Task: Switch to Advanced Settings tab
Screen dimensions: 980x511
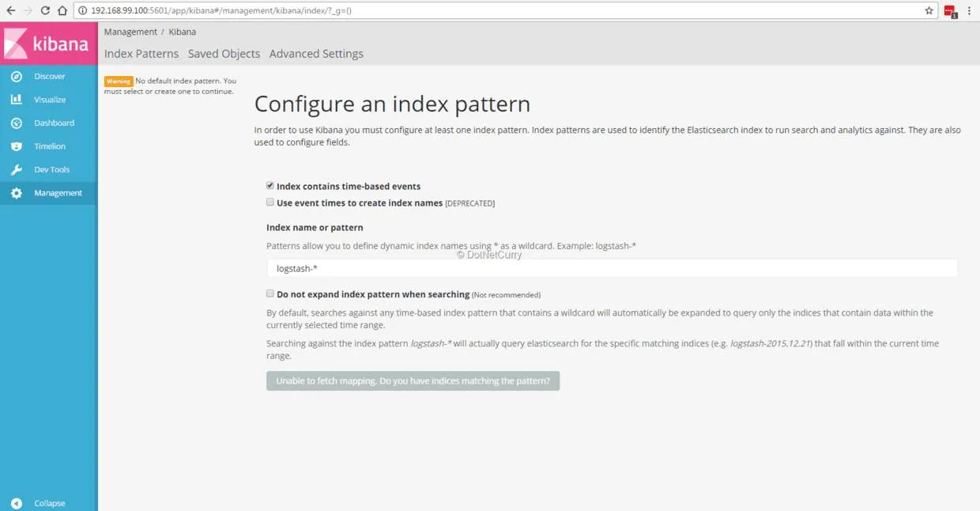Action: (316, 54)
